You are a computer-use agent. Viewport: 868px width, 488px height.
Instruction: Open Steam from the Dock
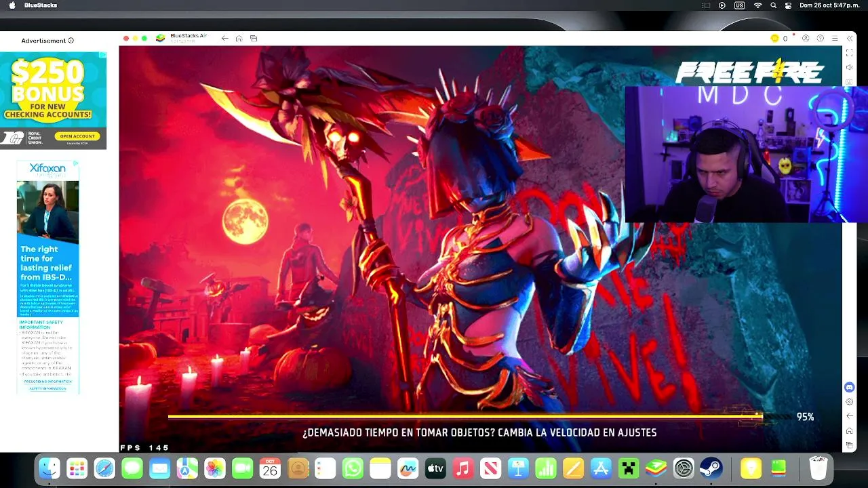click(x=711, y=468)
